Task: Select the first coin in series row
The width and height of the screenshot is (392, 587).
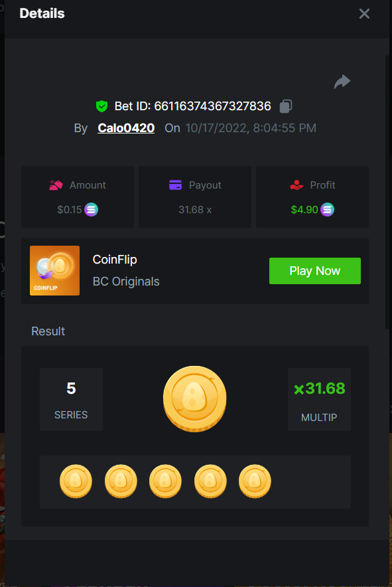Action: coord(76,481)
